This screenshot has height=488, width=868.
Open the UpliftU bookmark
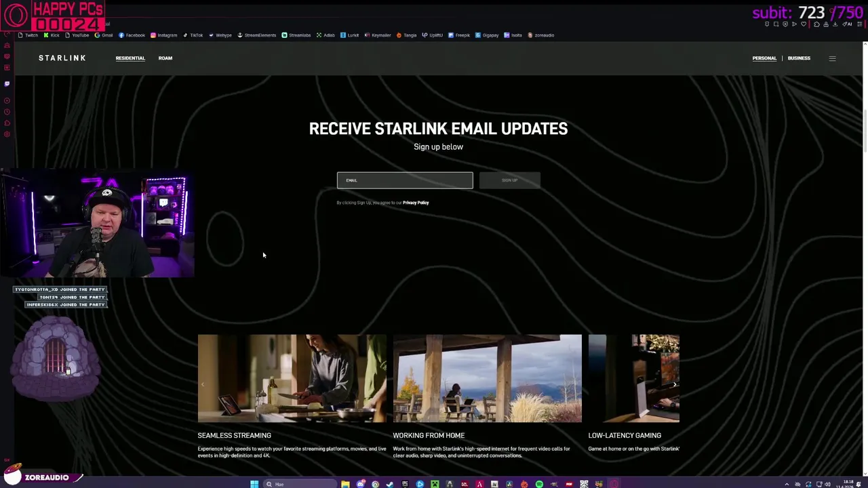433,35
